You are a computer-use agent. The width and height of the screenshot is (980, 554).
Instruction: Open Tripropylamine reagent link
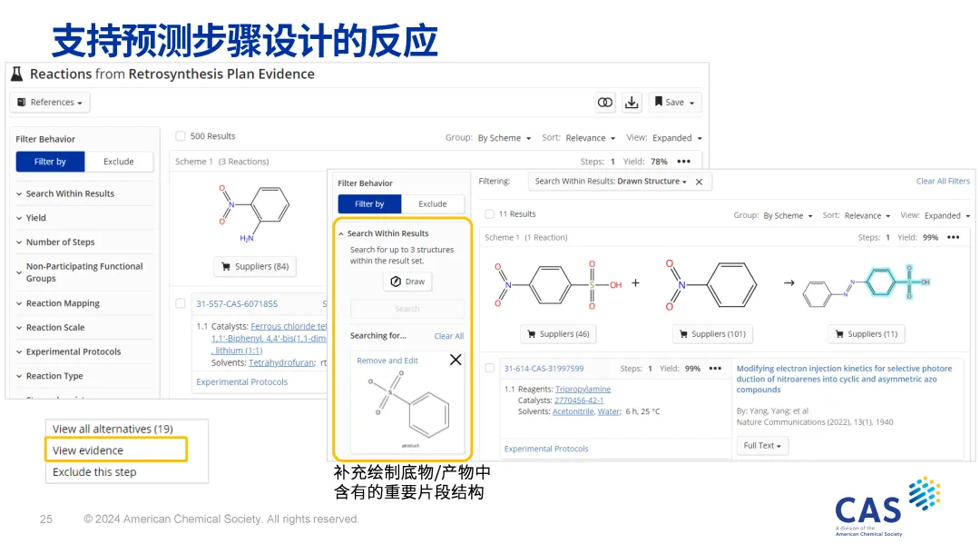tap(583, 390)
